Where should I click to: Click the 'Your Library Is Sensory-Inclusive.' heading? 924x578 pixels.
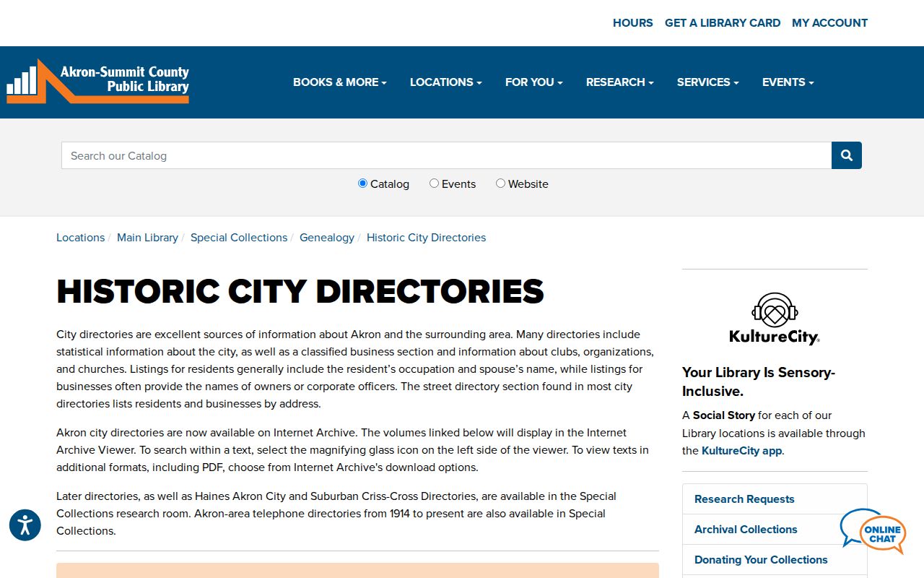759,382
